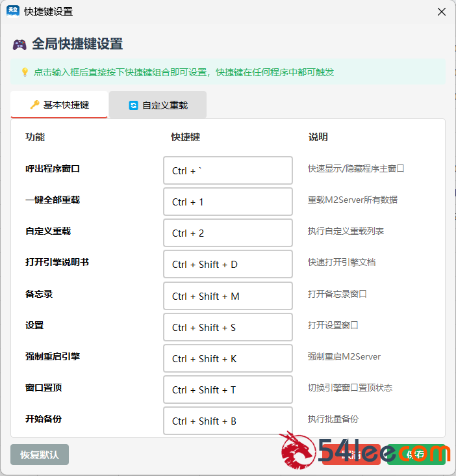
Task: Click the refresh icon on 自定义重载 tab
Action: [x=134, y=105]
